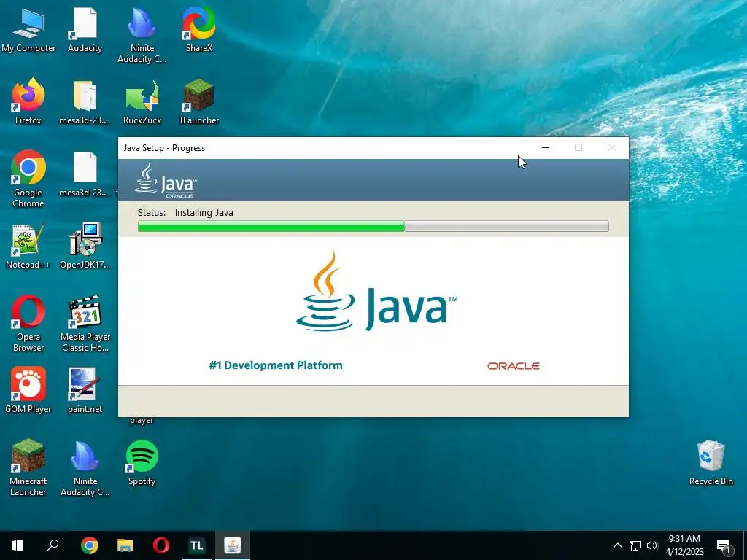Image resolution: width=747 pixels, height=560 pixels.
Task: Select the Java Setup taskbar item
Action: (x=233, y=545)
